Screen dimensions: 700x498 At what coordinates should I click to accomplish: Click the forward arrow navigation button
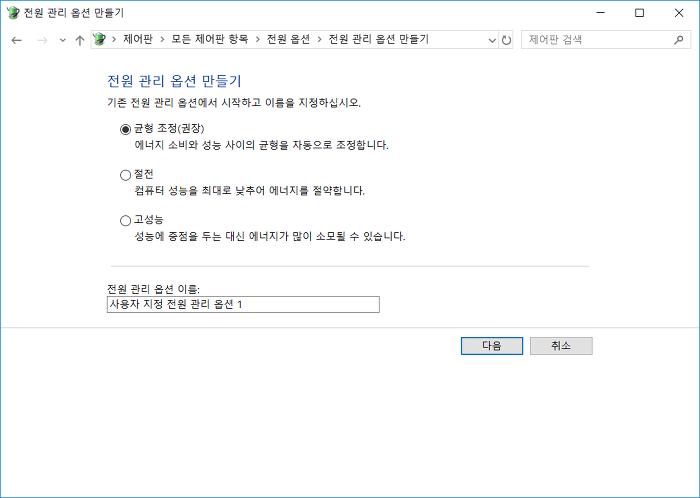click(x=42, y=40)
